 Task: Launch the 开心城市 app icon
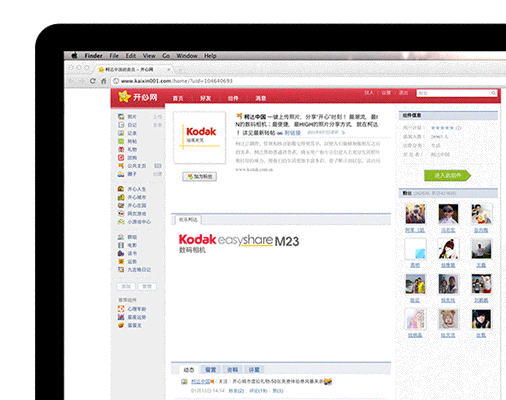point(121,197)
